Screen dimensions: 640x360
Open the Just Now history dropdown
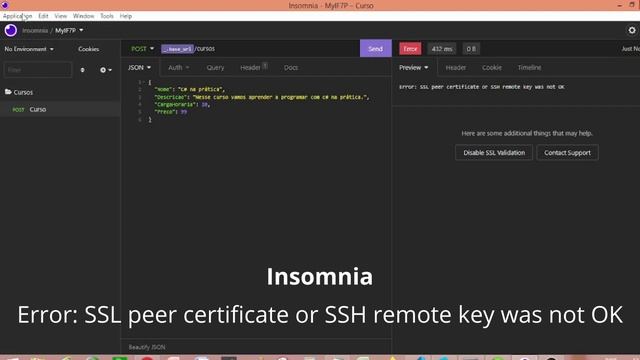coord(630,49)
